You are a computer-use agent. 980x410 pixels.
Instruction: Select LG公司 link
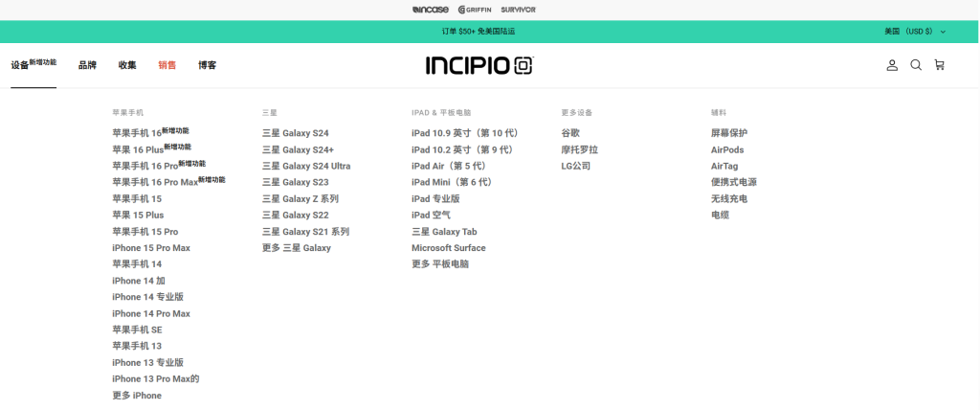[575, 166]
